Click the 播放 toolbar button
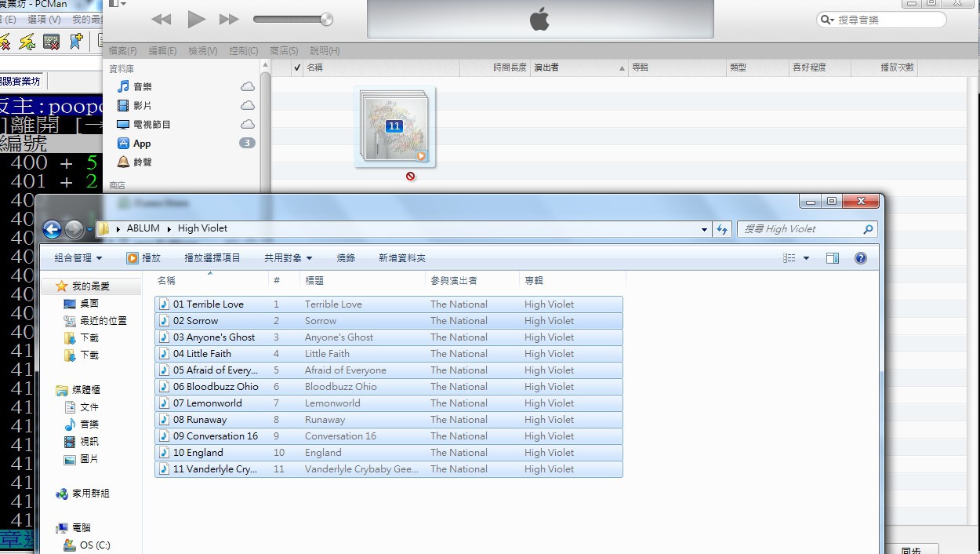 click(143, 257)
